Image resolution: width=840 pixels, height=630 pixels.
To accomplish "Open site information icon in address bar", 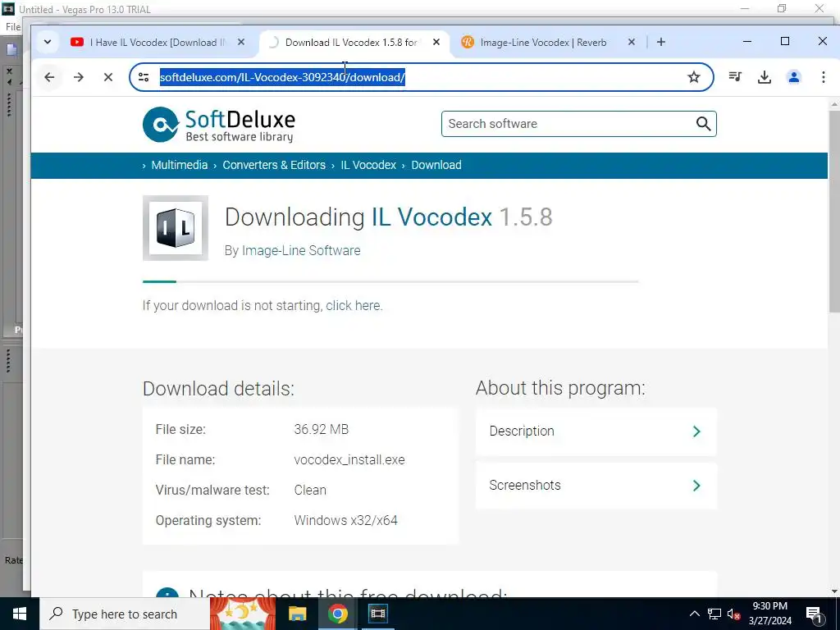I will click(144, 77).
